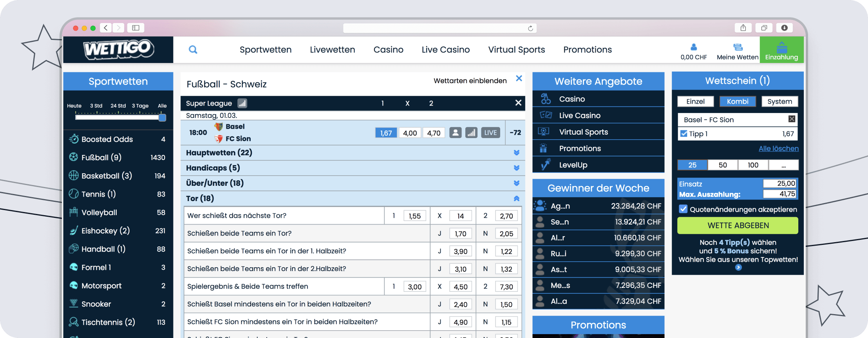Click Alle löschen link
Screen dimensions: 868x338
click(x=778, y=148)
